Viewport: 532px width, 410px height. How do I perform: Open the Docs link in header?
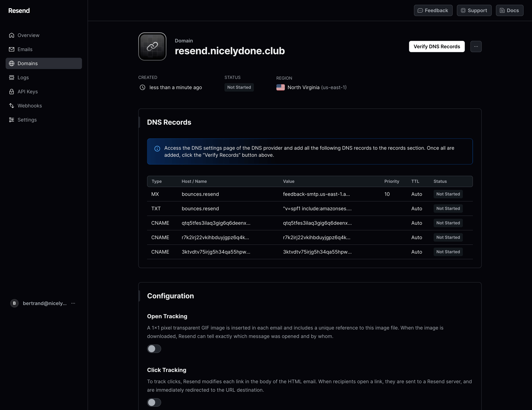[509, 10]
